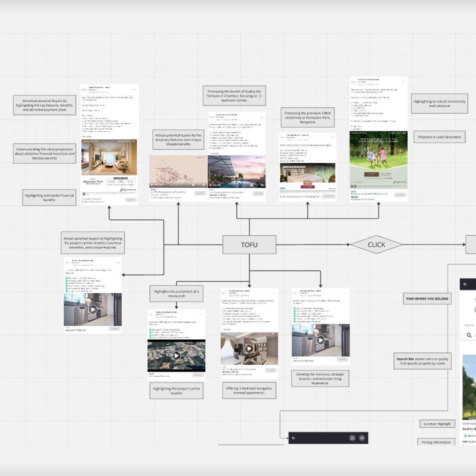476x476 pixels.
Task: Play the kitchen video in rightmost bottom ad
Action: (320, 340)
